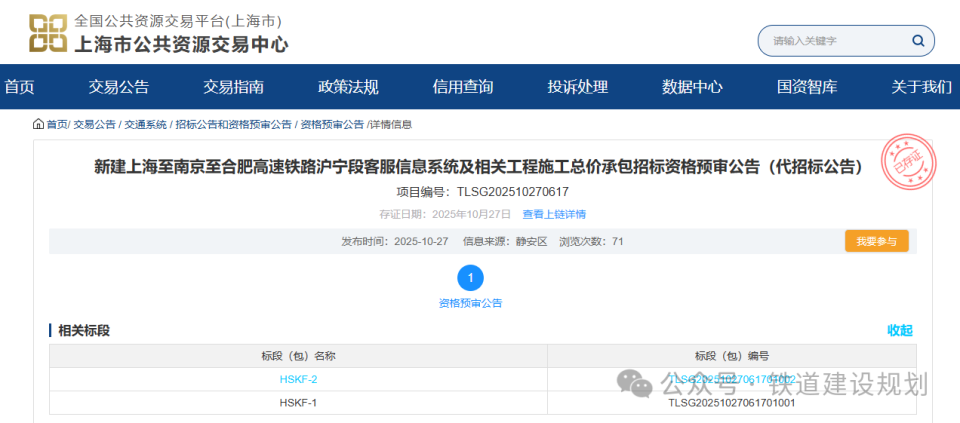Click the 相关标段 section heading
The height and width of the screenshot is (423, 960).
[x=84, y=331]
